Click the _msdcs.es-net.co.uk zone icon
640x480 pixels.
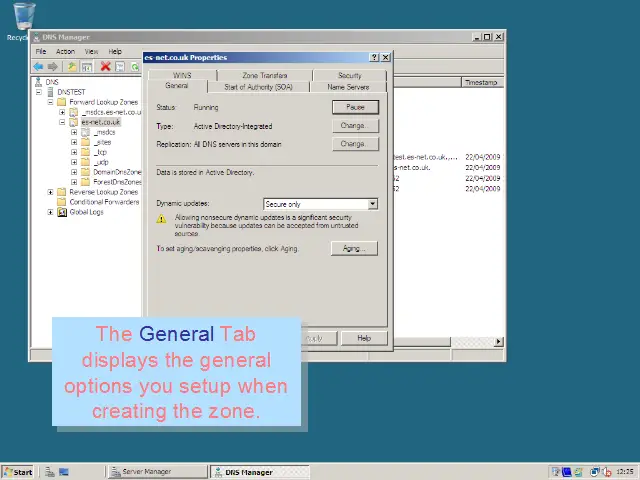click(x=73, y=112)
